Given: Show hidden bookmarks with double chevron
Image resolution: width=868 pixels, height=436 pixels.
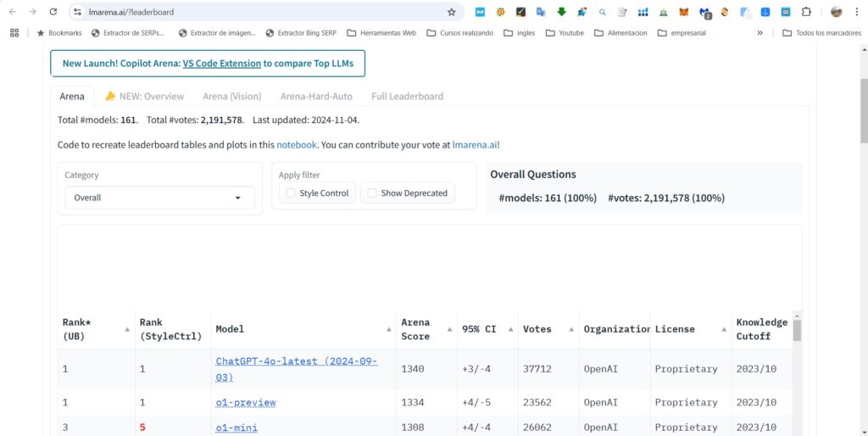Looking at the screenshot, I should [760, 33].
